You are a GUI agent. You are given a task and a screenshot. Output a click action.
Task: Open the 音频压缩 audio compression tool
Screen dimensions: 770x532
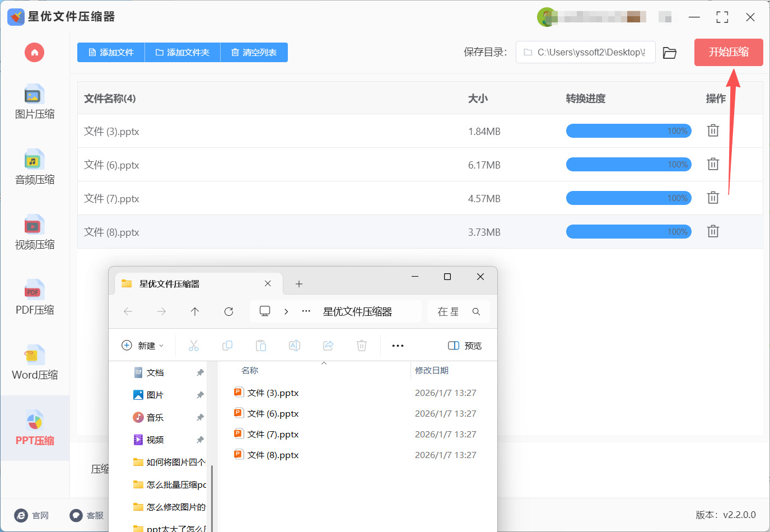34,167
